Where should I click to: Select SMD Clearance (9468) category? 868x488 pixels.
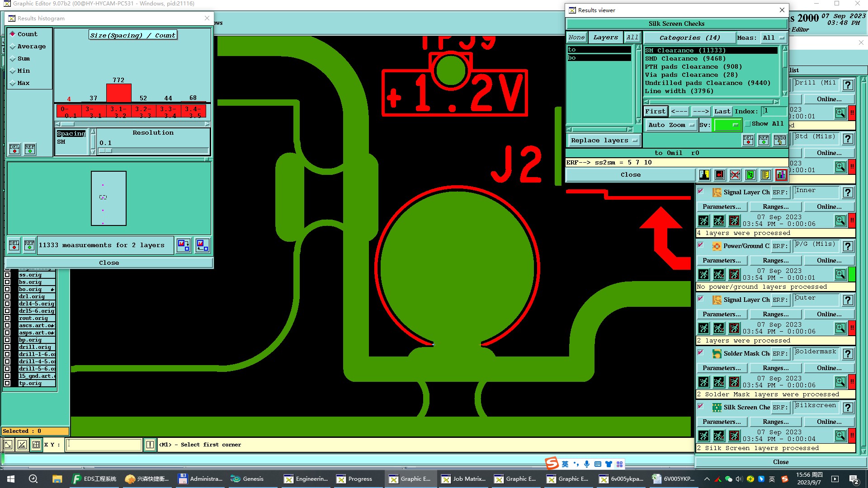pos(685,59)
